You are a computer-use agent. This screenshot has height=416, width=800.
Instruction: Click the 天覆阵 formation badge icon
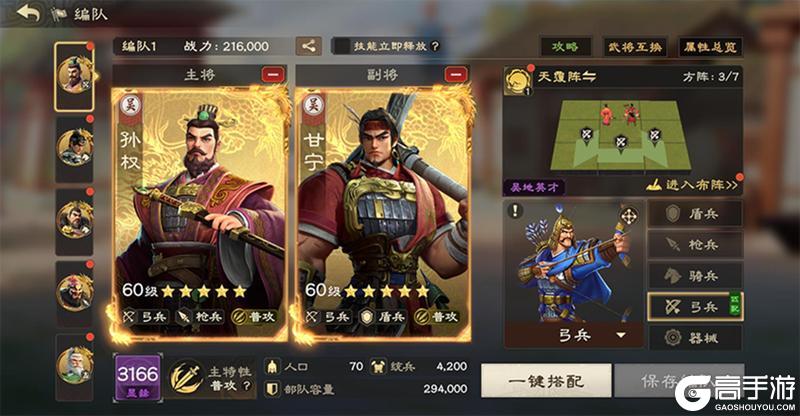pos(518,81)
